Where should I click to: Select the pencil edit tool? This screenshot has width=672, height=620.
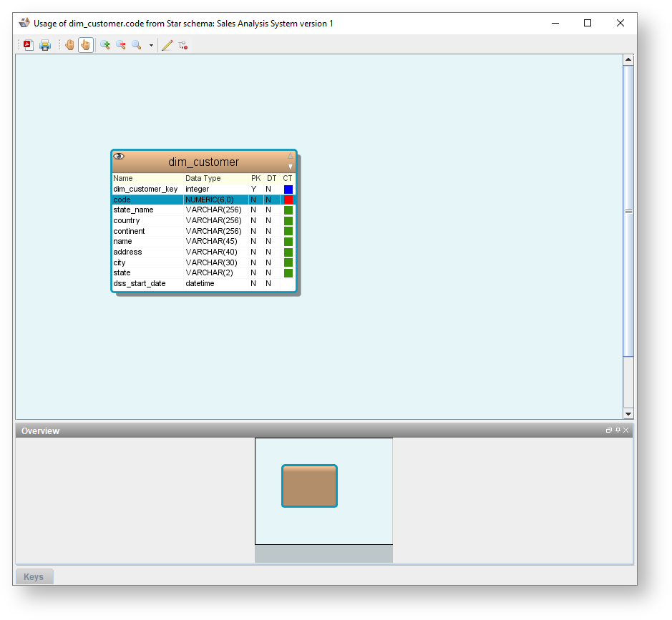tap(167, 45)
